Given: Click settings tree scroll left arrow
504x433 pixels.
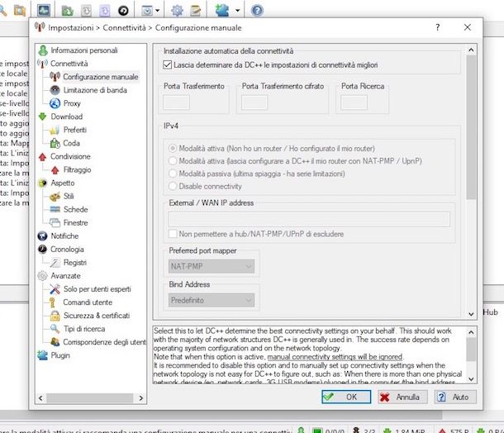Looking at the screenshot, I should (x=40, y=398).
